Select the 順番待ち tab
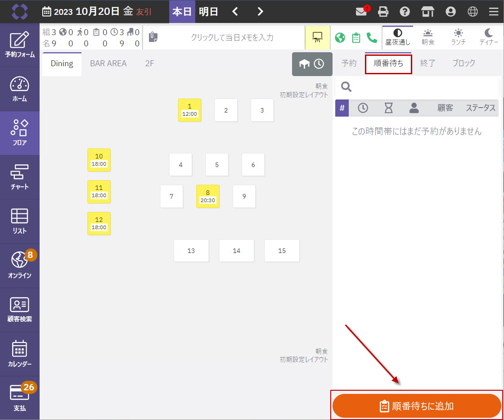Image resolution: width=504 pixels, height=420 pixels. click(x=388, y=63)
